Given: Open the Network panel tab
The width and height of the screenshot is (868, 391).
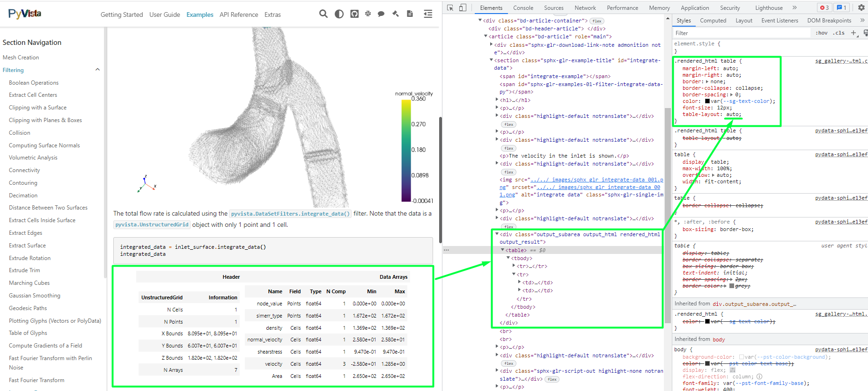Looking at the screenshot, I should tap(585, 7).
